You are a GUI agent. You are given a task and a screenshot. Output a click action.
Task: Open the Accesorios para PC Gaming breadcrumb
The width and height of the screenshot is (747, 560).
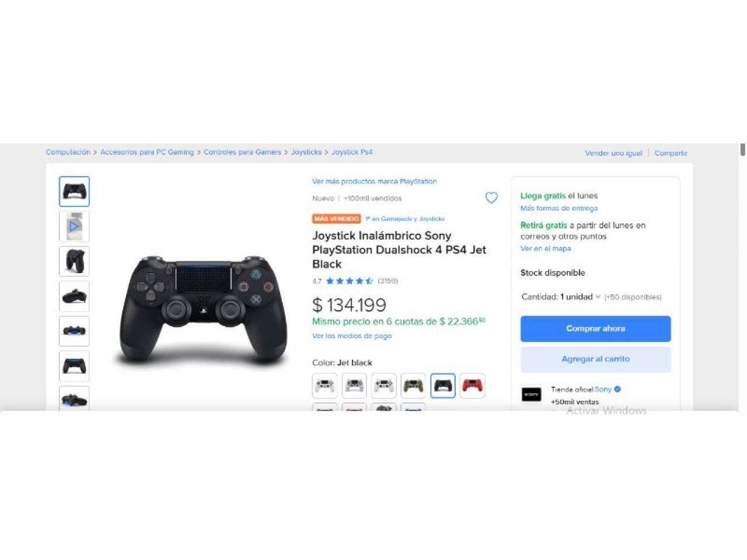(x=147, y=152)
